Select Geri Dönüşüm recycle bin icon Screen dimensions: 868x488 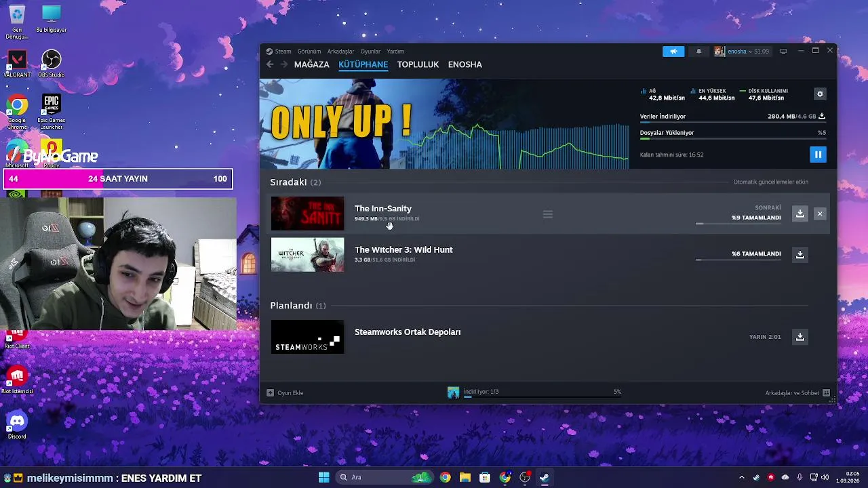[x=16, y=22]
